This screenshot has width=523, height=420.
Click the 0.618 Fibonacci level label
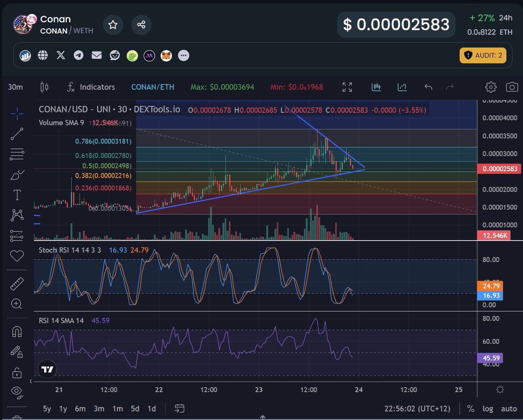click(103, 156)
